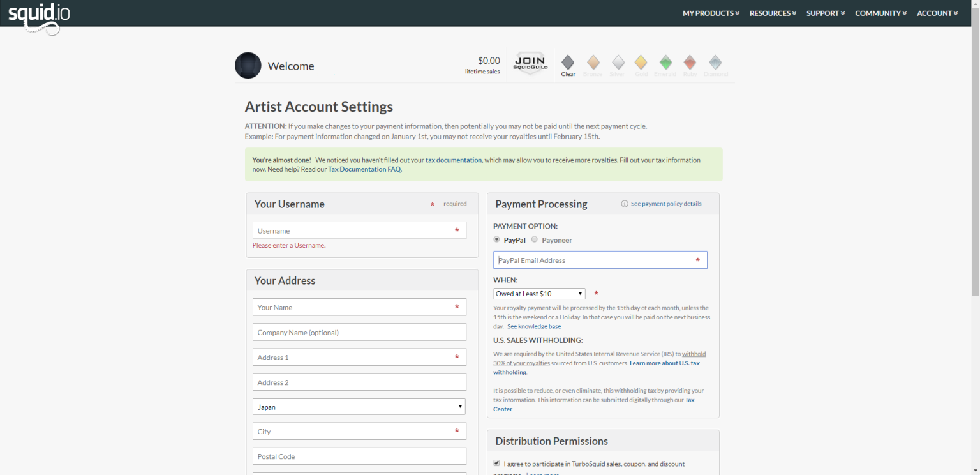980x475 pixels.
Task: Click the Ruby rank gem icon
Action: tap(690, 63)
